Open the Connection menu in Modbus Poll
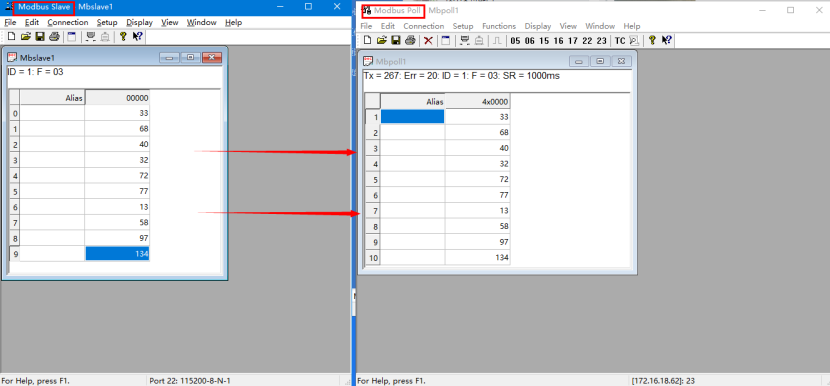Screen dimensions: 830x386 point(423,26)
